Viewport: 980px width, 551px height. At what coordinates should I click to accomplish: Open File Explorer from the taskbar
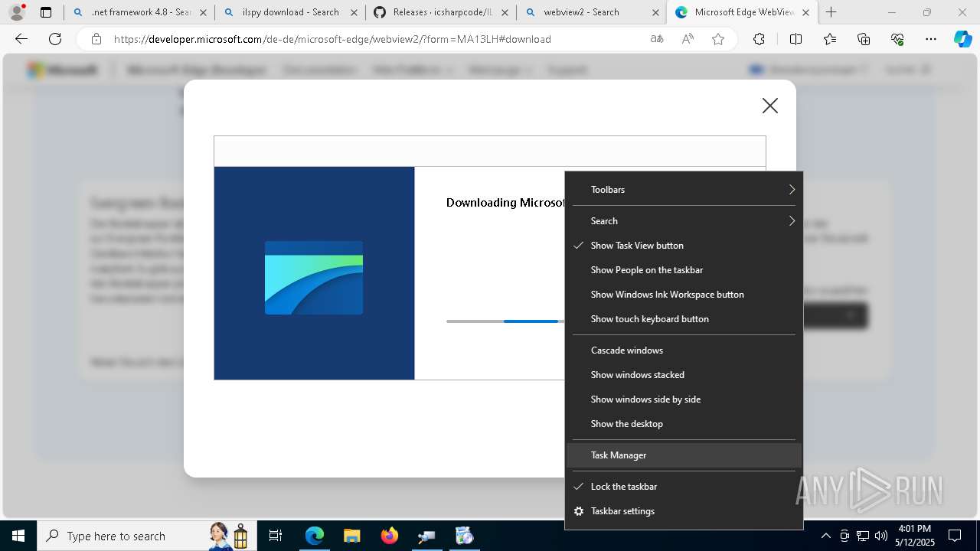click(x=351, y=536)
